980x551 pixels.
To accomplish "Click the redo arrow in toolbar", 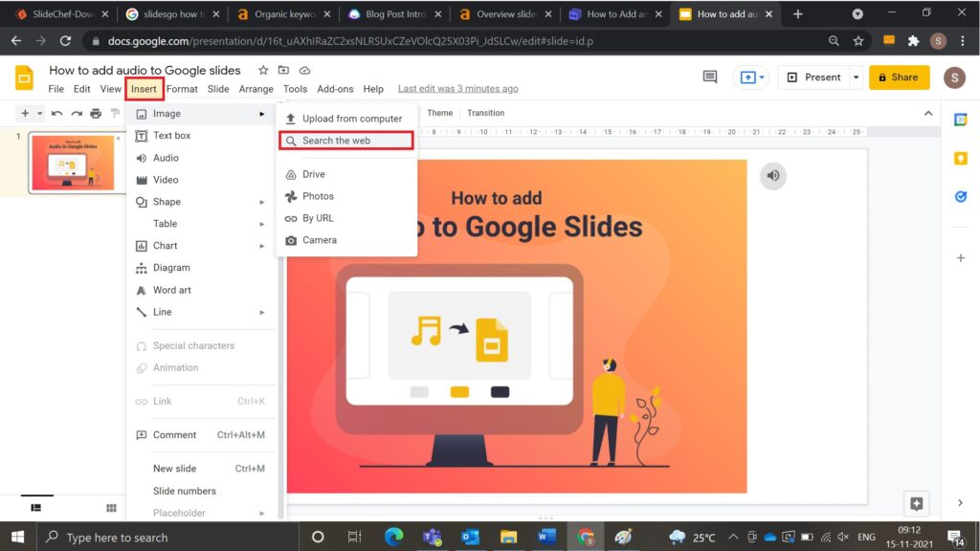I will coord(77,113).
